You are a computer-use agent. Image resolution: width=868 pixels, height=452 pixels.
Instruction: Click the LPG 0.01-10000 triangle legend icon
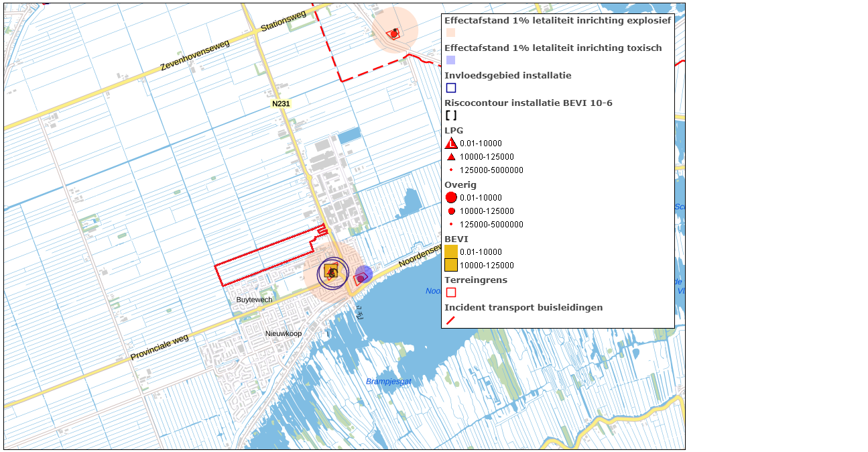click(x=451, y=143)
